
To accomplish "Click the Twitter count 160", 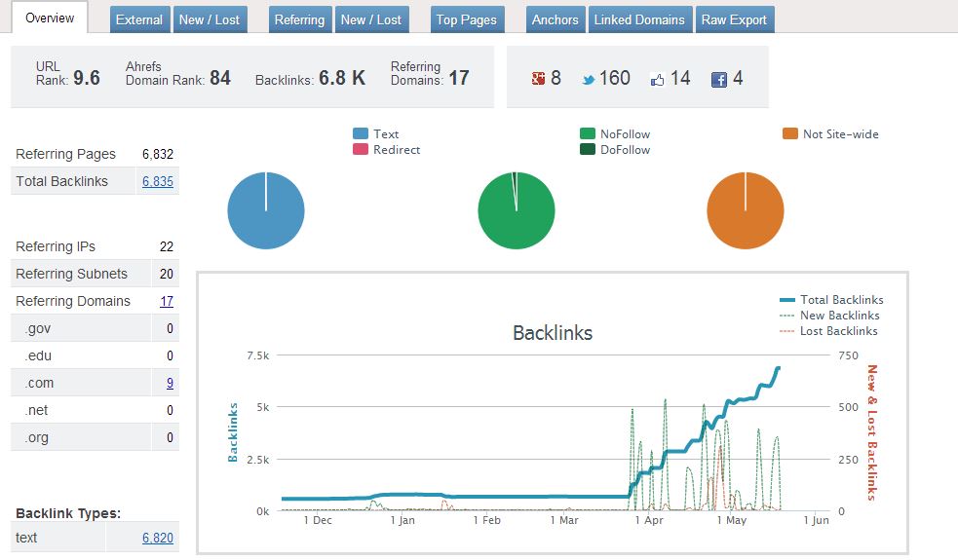I will coord(615,78).
